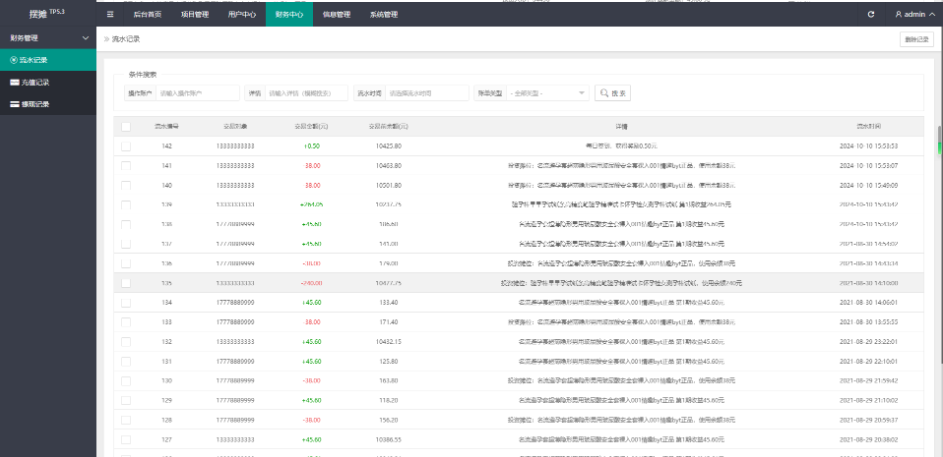
Task: Click timestamp 2024-10-10 15:53:07
Action: point(869,165)
